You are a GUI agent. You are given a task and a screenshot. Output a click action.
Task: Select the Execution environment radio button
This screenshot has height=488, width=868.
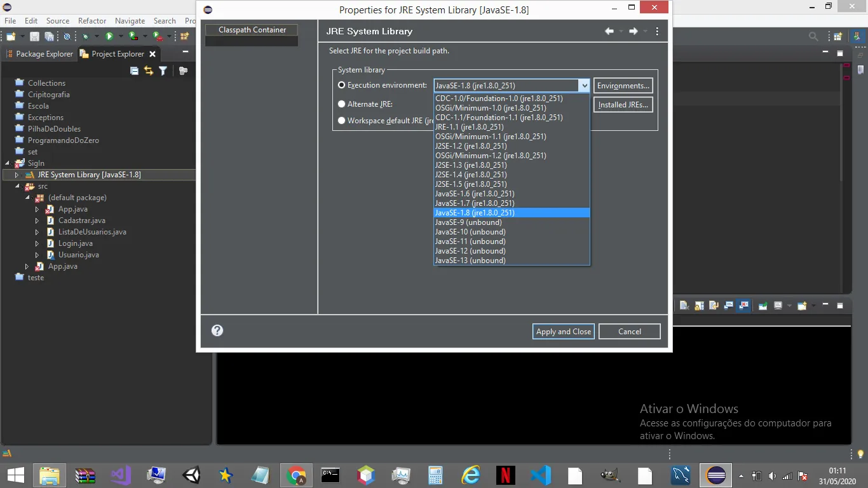pyautogui.click(x=342, y=85)
